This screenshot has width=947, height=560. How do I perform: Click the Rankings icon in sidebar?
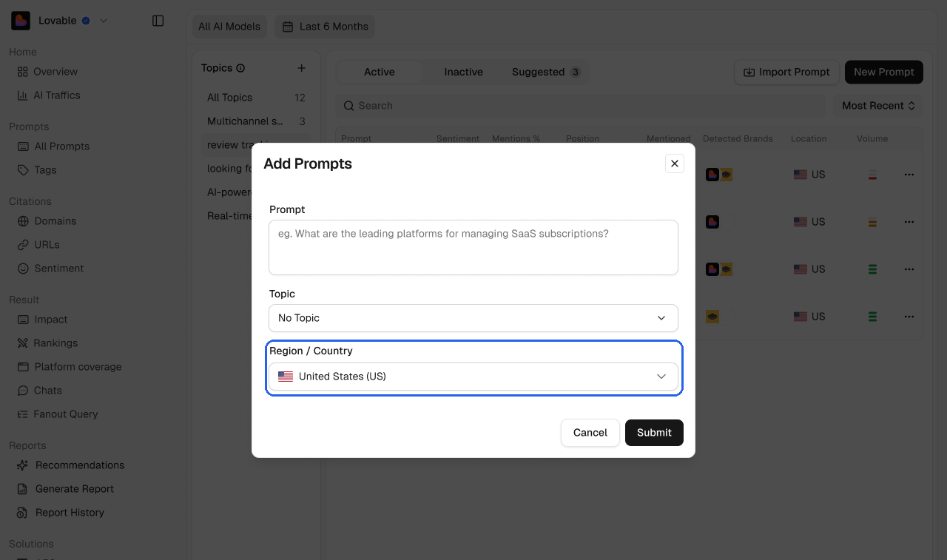click(x=23, y=343)
